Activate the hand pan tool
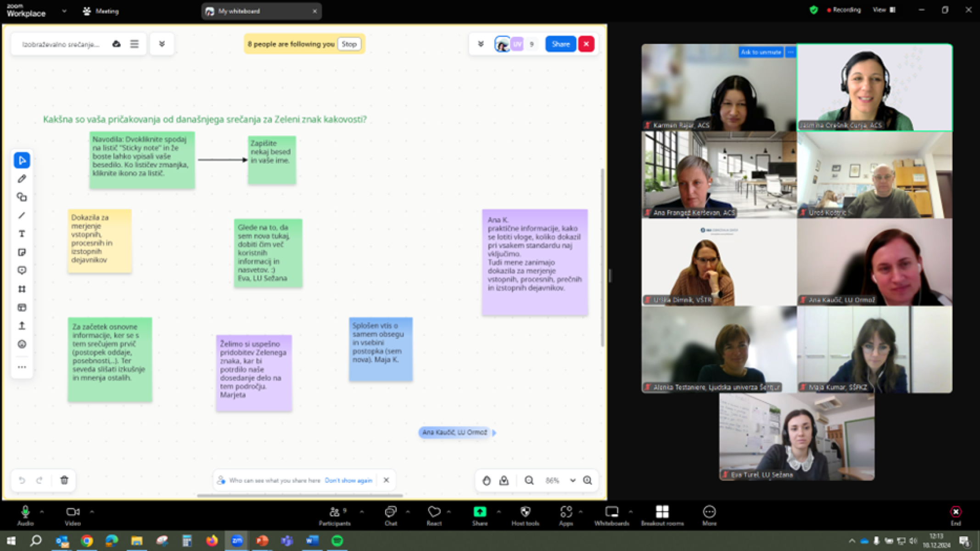 click(487, 480)
